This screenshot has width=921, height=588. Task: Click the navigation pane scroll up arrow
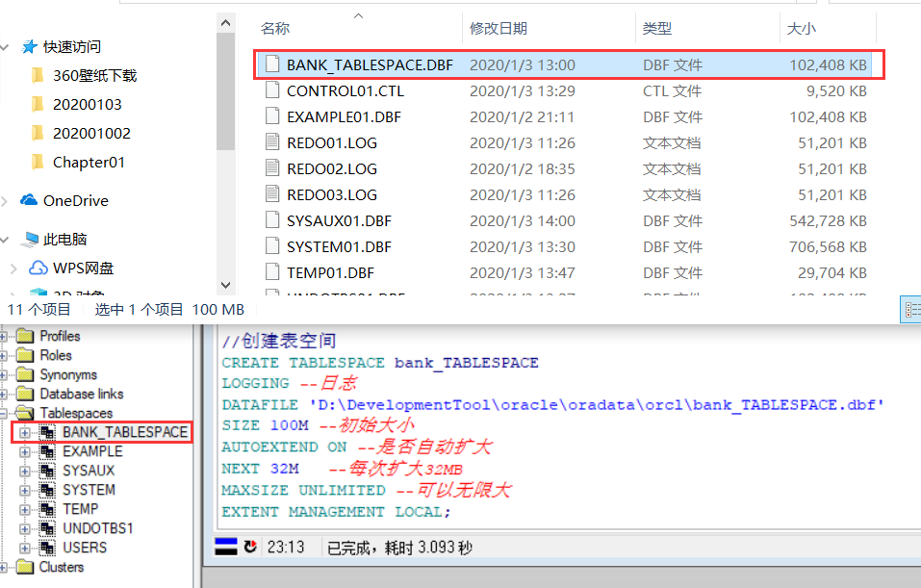225,23
